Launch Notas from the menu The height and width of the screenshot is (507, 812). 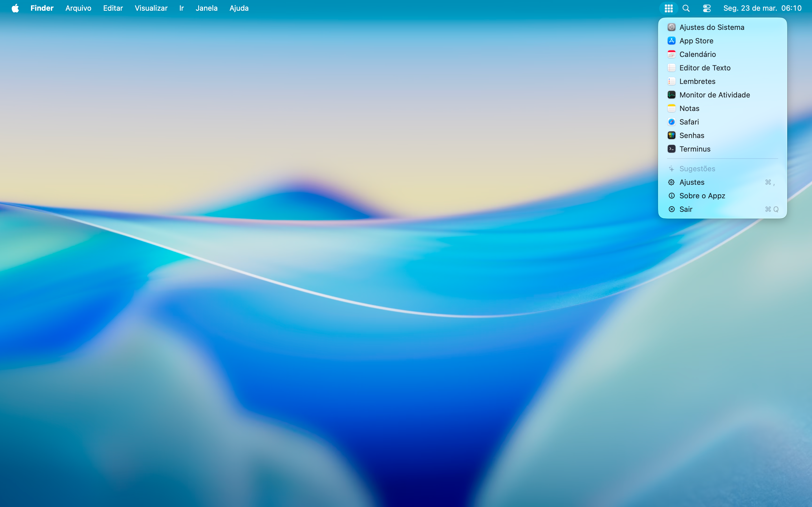tap(689, 108)
